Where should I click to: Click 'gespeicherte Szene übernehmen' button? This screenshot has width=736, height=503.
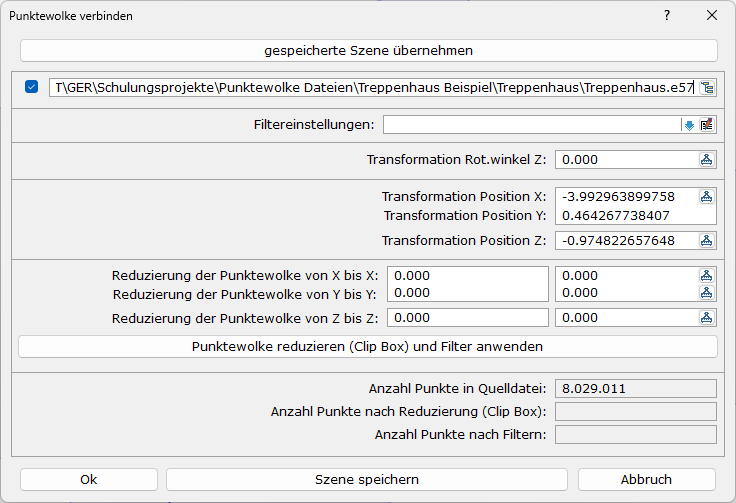368,50
